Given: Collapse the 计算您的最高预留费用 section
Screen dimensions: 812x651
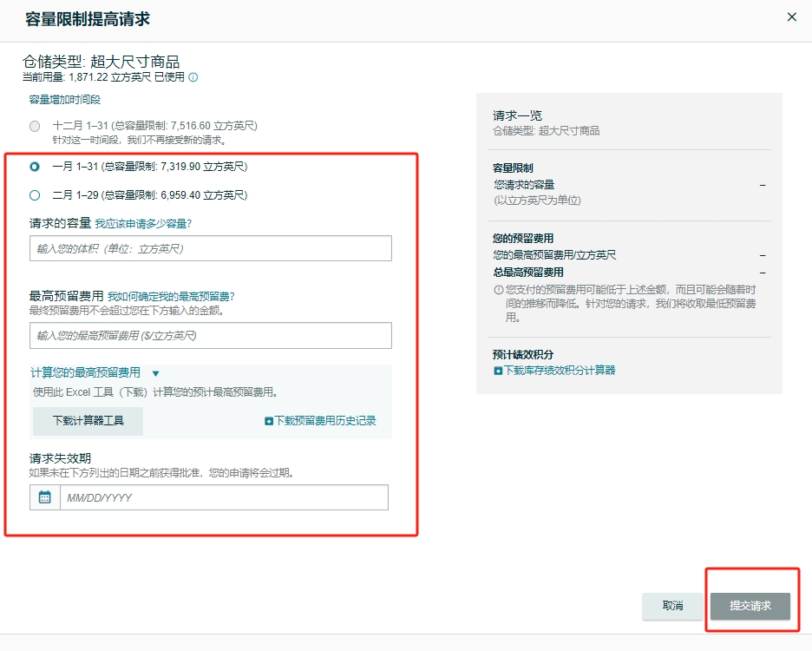Looking at the screenshot, I should [x=154, y=374].
